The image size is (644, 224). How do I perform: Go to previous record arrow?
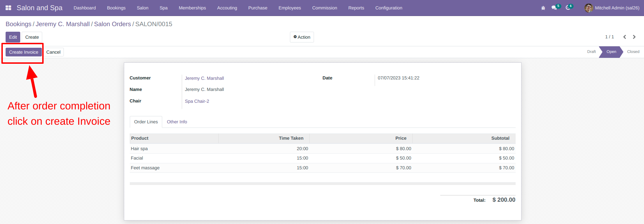[x=625, y=37]
